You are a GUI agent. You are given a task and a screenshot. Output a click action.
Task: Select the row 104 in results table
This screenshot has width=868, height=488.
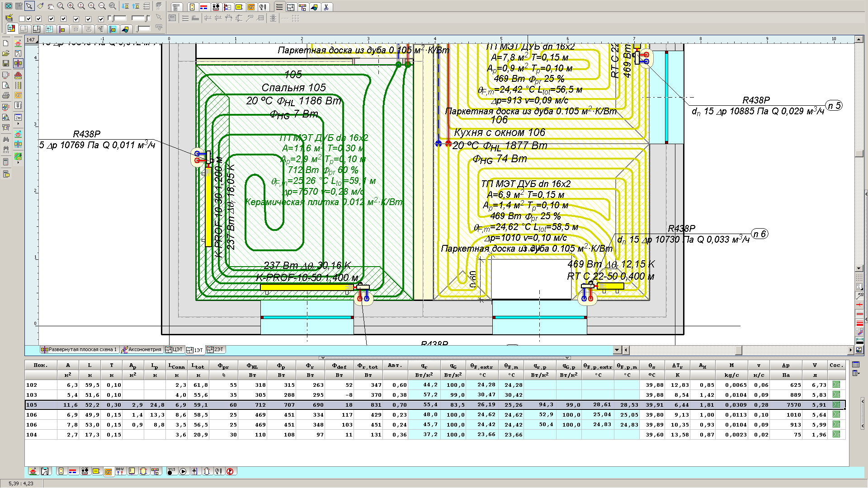tap(32, 435)
